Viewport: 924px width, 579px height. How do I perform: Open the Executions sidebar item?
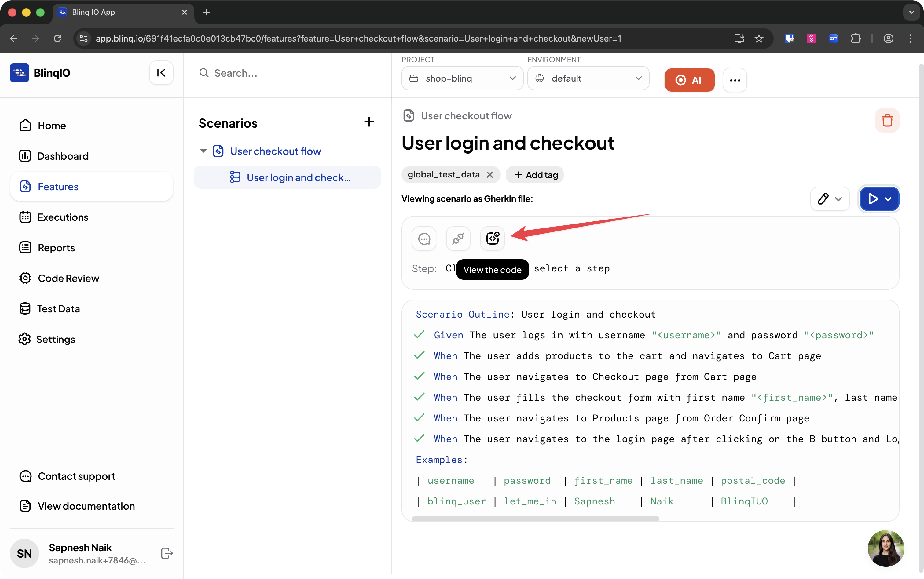62,217
